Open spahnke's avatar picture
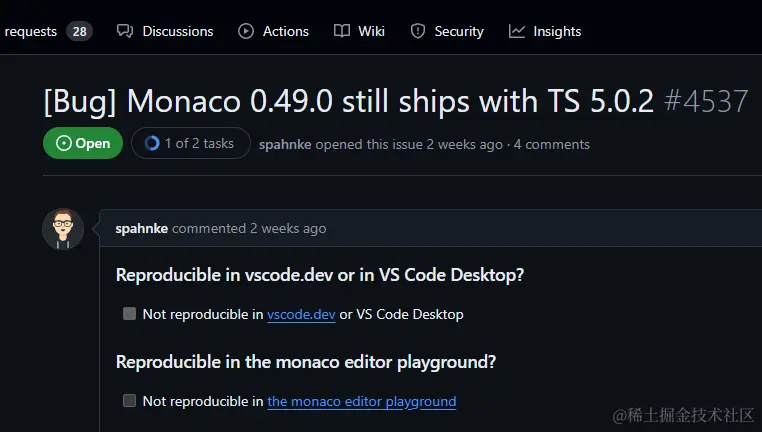 pos(63,229)
